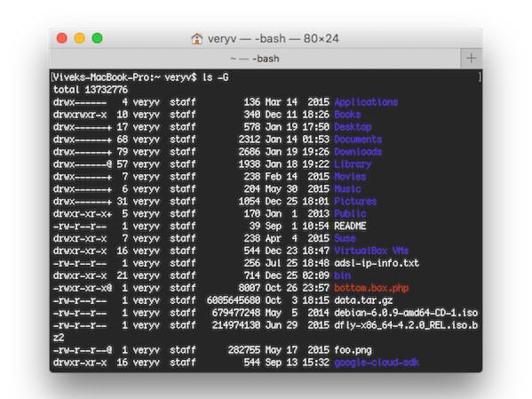Close the terminal window with red button
532x399 pixels.
(62, 38)
